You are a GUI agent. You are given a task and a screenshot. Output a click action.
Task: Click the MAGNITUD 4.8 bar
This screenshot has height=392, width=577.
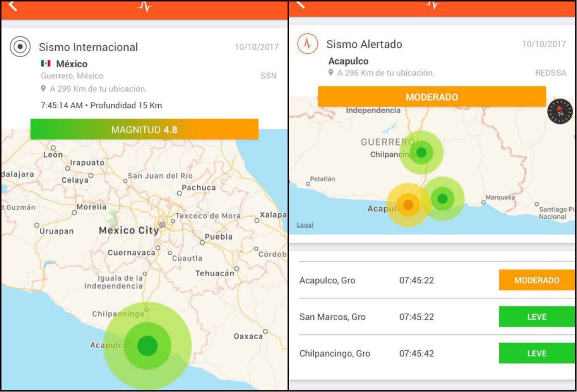(x=144, y=129)
